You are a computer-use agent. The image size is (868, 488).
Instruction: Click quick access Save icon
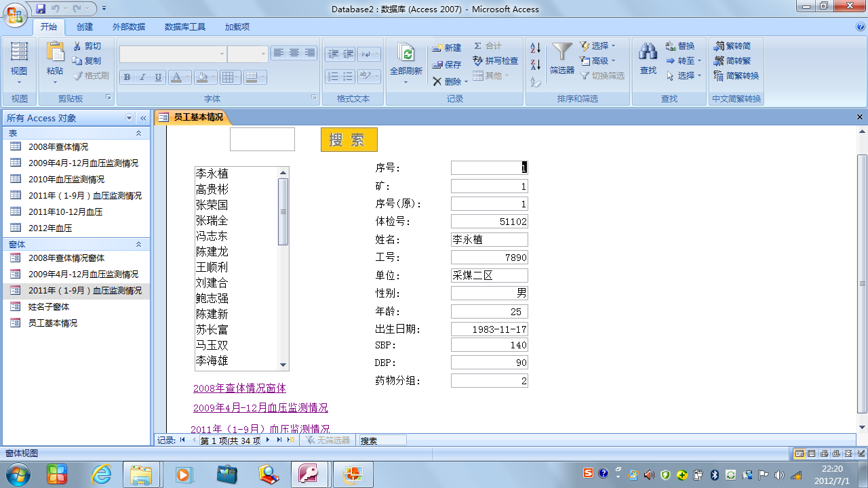tap(41, 9)
